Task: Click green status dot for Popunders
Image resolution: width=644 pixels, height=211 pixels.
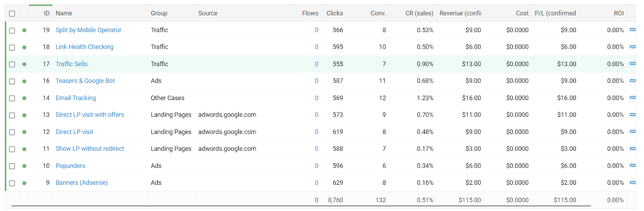Action: point(24,166)
